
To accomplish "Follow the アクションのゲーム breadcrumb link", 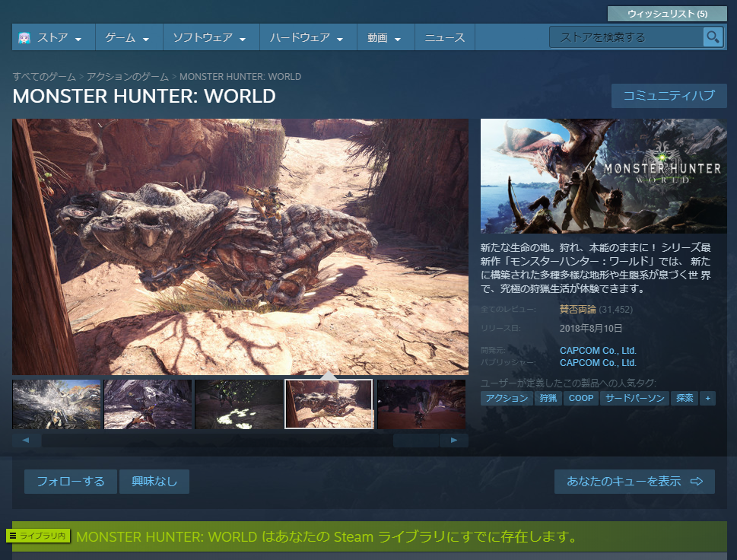I will click(x=127, y=77).
